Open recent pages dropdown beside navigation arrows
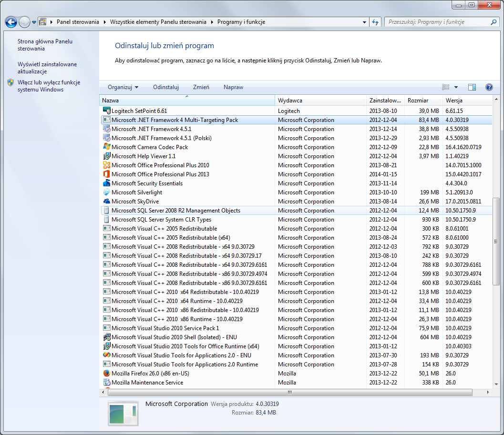504x435 pixels. pos(34,22)
